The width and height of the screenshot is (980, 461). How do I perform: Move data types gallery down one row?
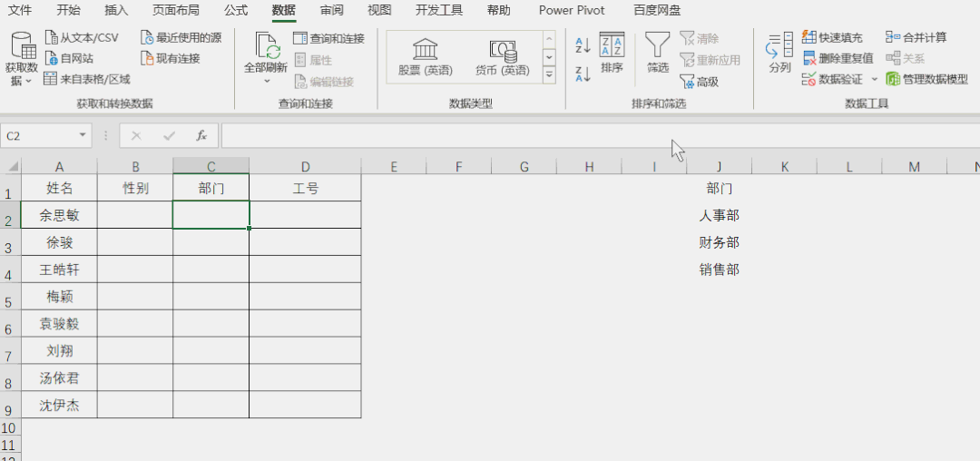click(x=549, y=57)
